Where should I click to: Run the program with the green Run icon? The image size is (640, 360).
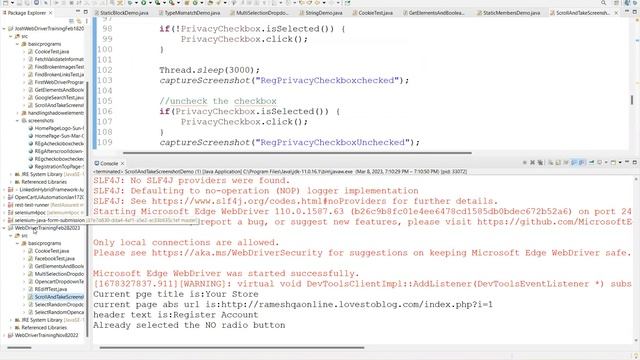(144, 3)
